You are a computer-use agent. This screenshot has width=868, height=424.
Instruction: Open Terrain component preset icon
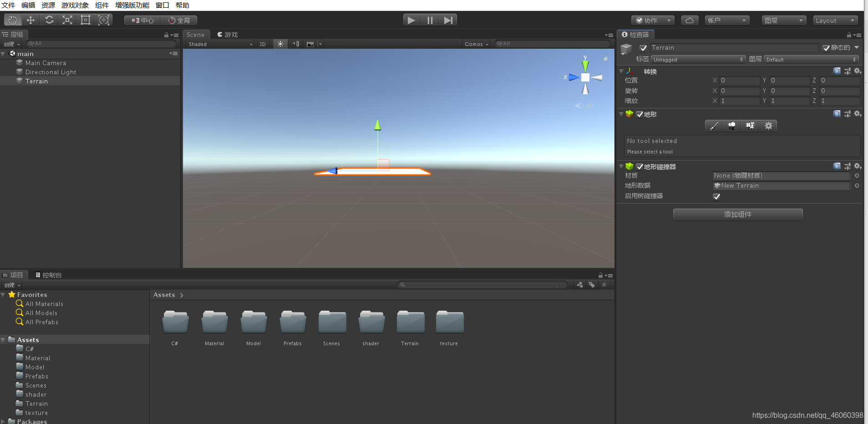[x=848, y=114]
